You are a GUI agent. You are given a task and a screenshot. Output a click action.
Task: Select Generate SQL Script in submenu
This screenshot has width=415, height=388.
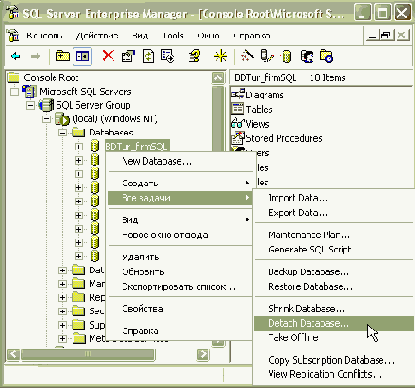click(334, 249)
